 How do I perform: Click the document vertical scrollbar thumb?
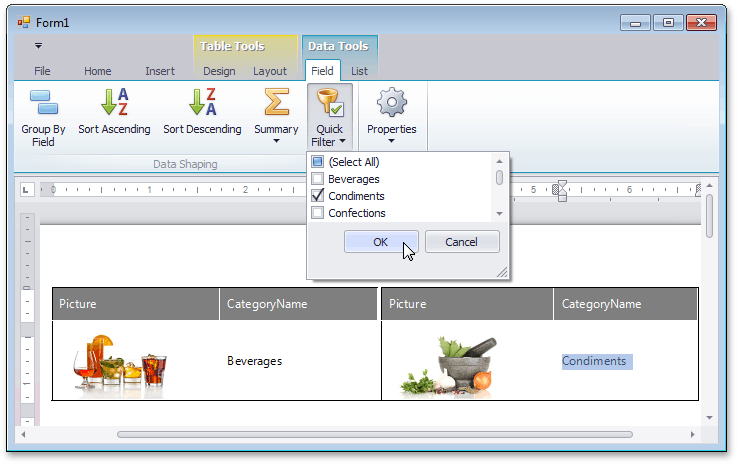coord(709,216)
